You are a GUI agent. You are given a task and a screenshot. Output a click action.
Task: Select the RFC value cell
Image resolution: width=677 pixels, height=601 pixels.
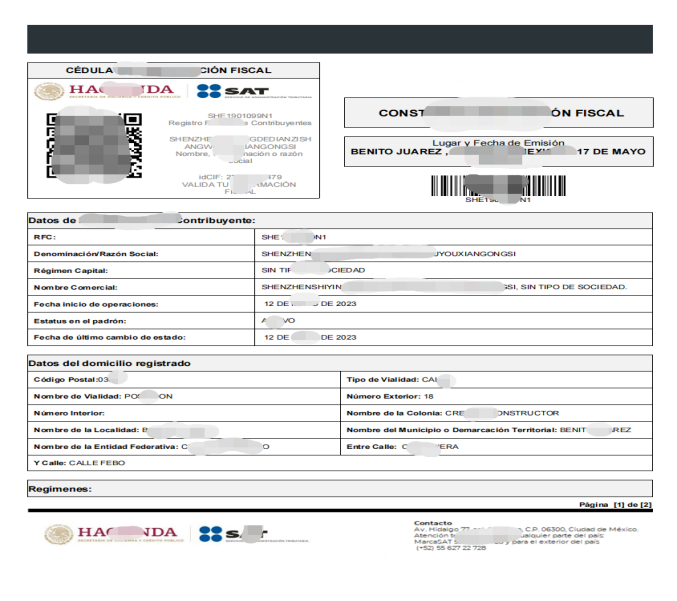453,237
